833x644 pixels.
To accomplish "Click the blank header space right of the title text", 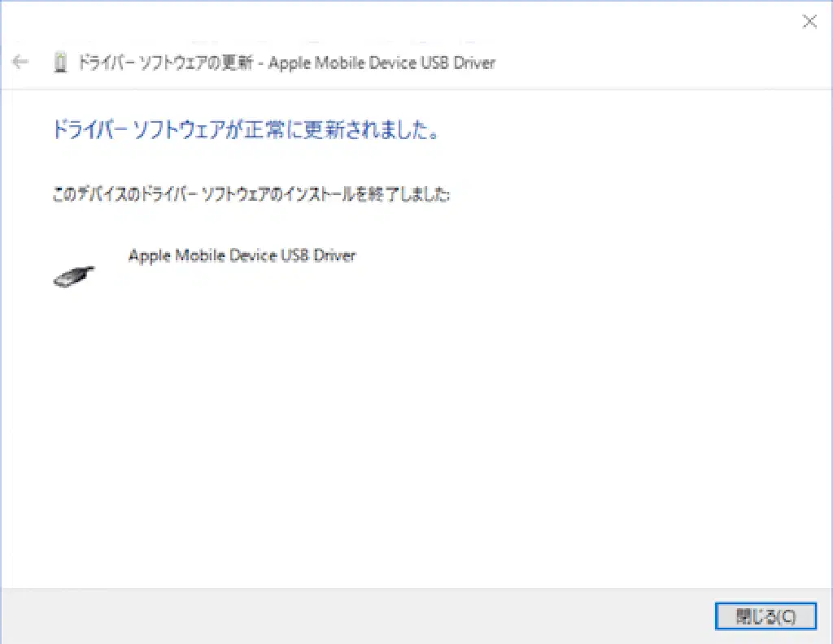I will [x=651, y=63].
